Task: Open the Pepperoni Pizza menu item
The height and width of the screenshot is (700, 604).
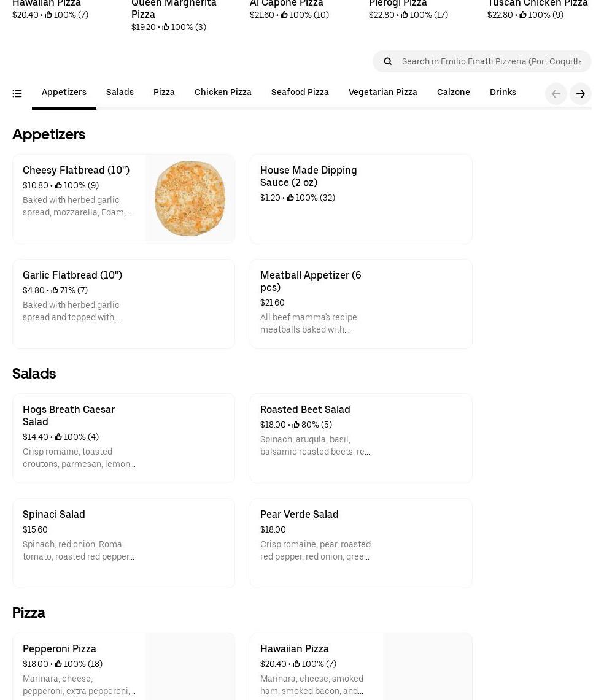Action: (80, 666)
